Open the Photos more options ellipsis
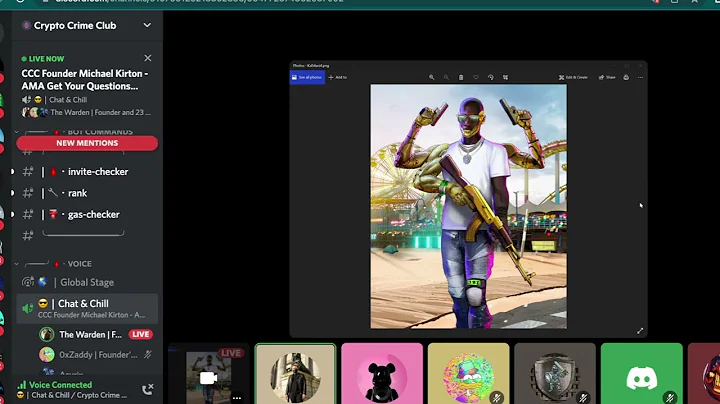Image resolution: width=720 pixels, height=404 pixels. pos(641,77)
